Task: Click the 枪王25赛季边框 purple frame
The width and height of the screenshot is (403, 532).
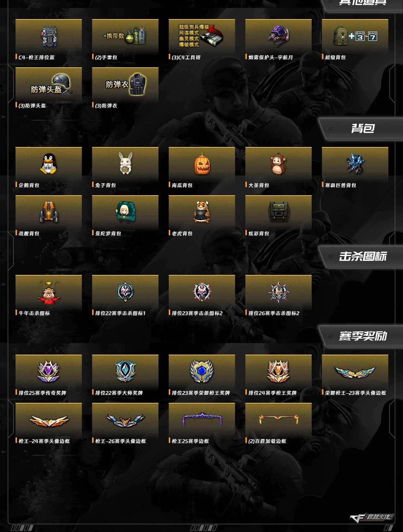Action: 202,420
